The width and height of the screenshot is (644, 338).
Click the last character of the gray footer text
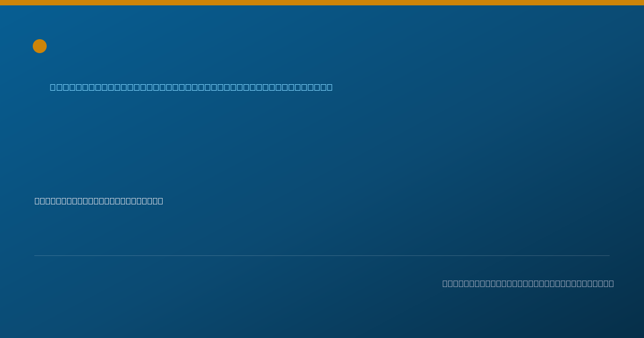611,283
